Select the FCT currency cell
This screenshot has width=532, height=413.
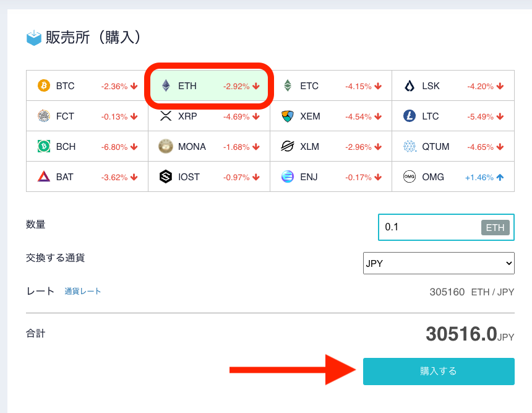(87, 116)
